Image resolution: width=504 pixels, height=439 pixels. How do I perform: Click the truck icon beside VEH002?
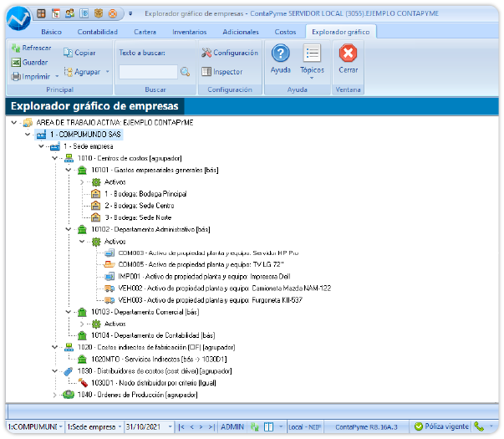click(x=109, y=288)
